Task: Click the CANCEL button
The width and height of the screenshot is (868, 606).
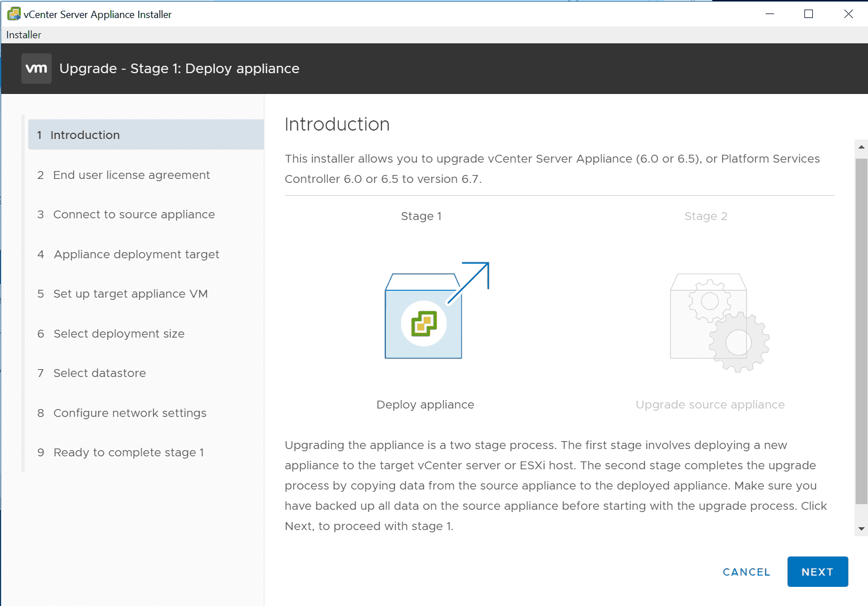Action: tap(746, 572)
